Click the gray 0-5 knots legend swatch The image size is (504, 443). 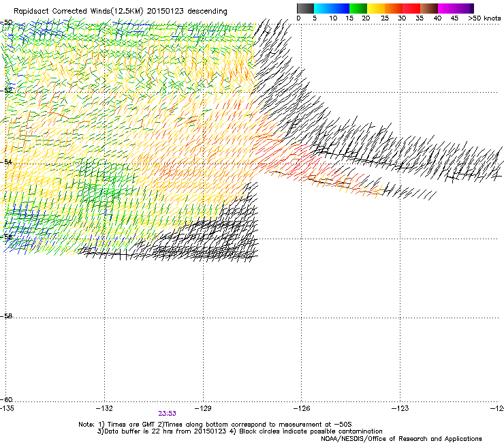[x=305, y=8]
